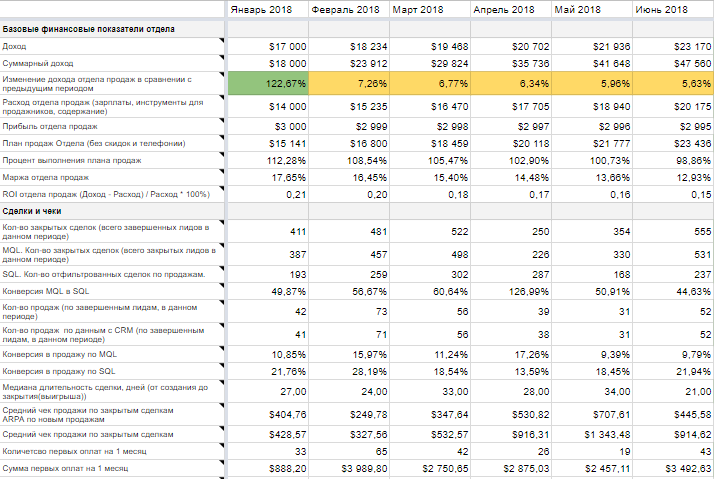Select the yellow 7,26% cell for February

coord(349,83)
